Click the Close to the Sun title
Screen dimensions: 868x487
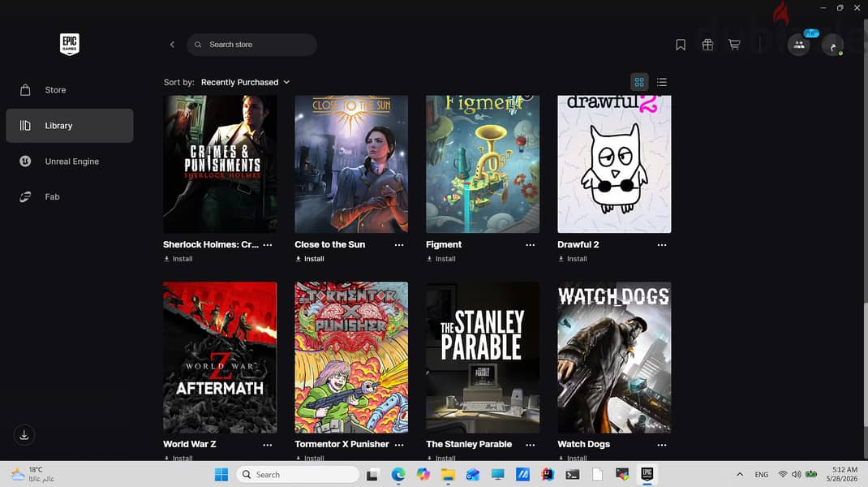pos(330,244)
